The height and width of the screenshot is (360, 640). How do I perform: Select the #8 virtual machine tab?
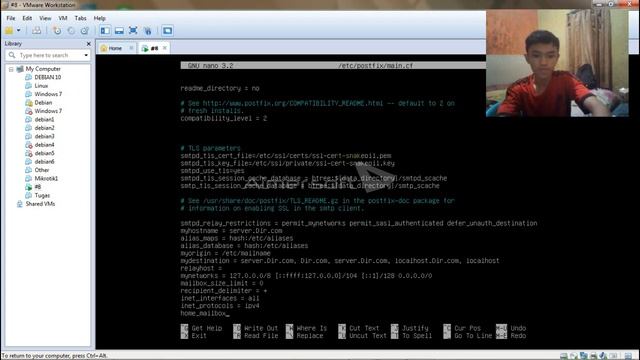pyautogui.click(x=154, y=48)
